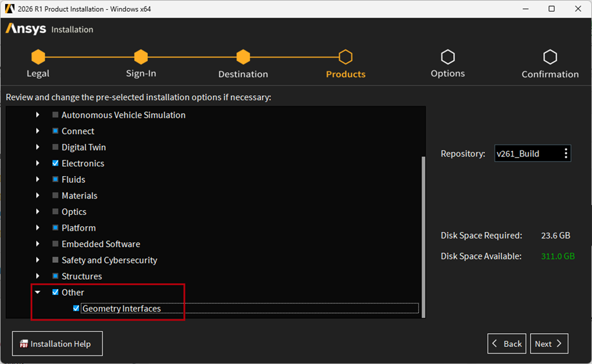Click the Confirmation step hexagon icon
Screen dimensions: 592x364
tap(550, 57)
